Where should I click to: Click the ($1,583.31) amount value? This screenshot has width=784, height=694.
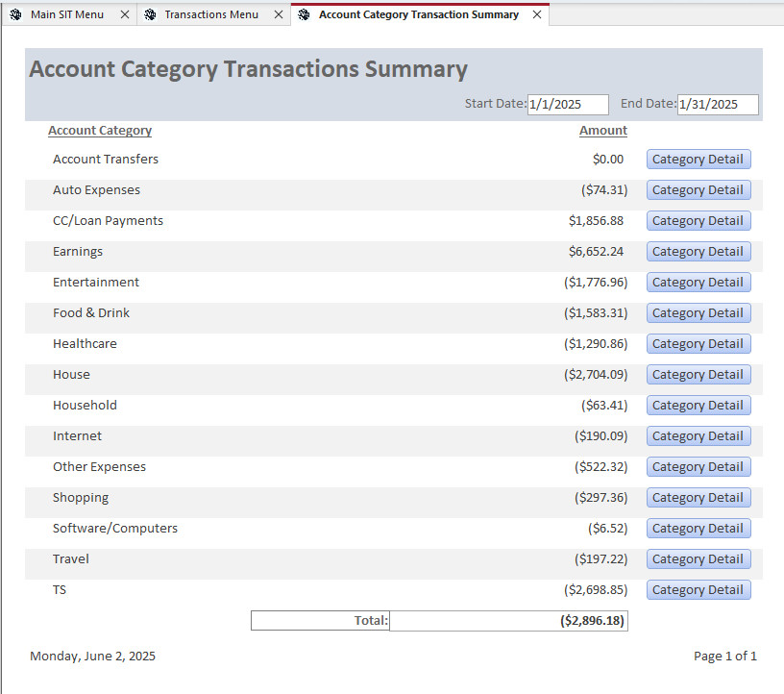(596, 312)
